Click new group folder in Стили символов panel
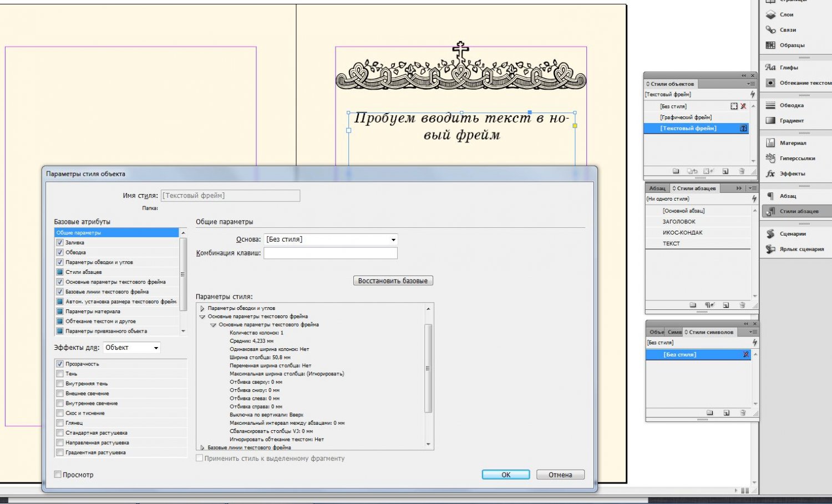The width and height of the screenshot is (832, 504). pos(710,413)
